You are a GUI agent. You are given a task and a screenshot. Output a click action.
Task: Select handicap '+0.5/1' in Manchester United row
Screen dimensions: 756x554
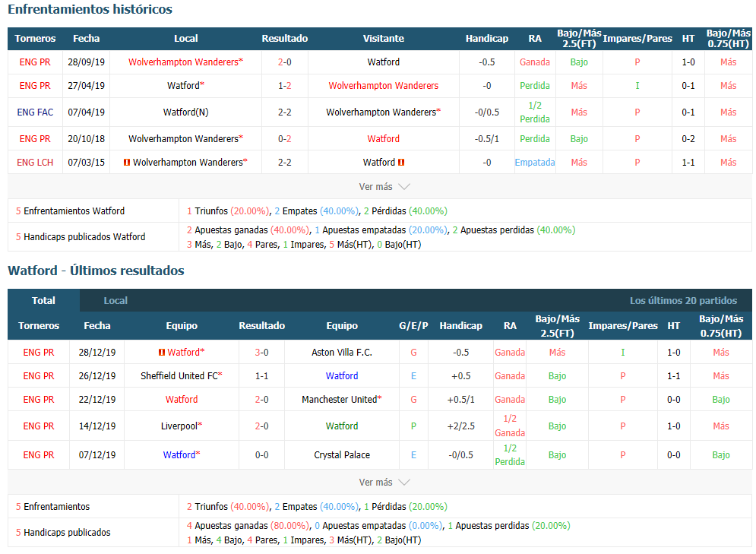[x=461, y=399]
